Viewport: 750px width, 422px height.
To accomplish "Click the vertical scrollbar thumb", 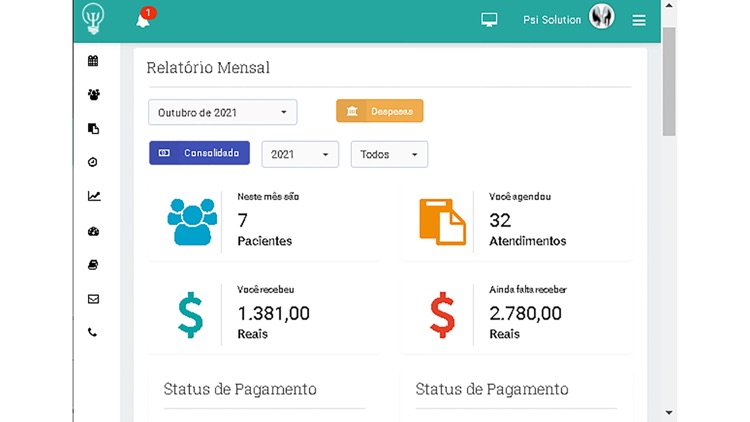I will point(669,81).
